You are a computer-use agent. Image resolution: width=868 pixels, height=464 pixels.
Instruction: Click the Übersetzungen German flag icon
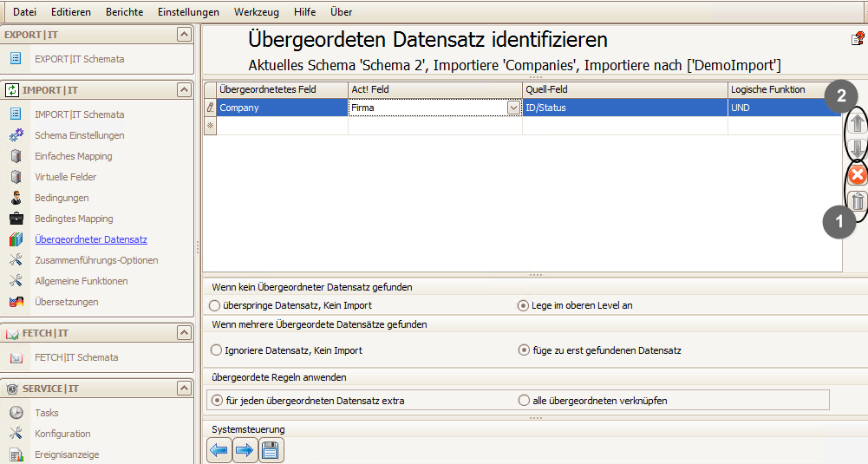(x=16, y=302)
